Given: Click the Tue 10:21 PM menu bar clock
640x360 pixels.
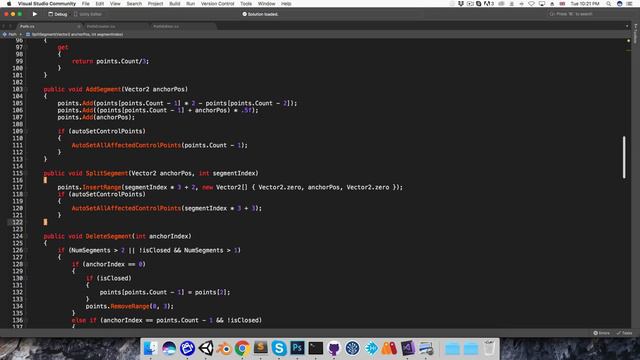Looking at the screenshot, I should pos(584,3).
